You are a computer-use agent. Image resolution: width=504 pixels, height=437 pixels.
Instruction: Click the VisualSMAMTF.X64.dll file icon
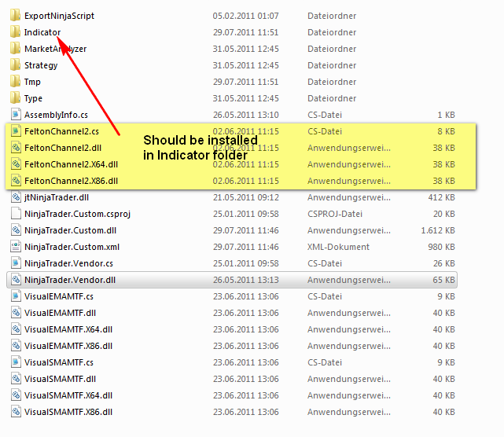pos(16,395)
